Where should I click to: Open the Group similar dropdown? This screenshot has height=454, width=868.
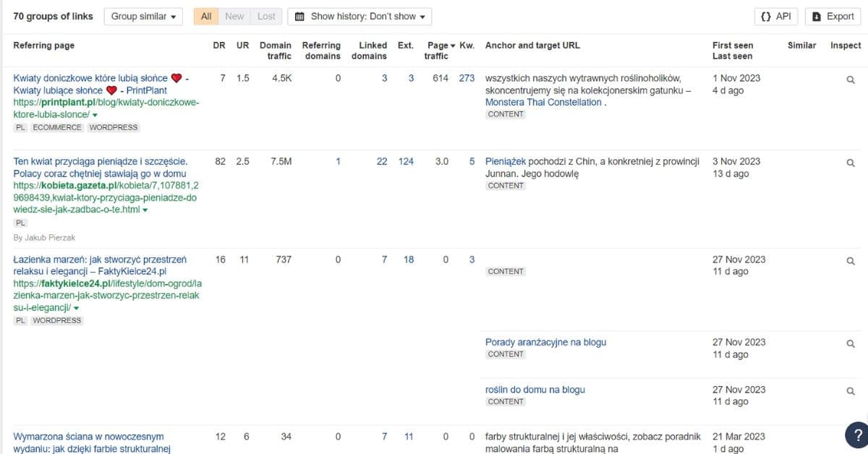pyautogui.click(x=143, y=17)
